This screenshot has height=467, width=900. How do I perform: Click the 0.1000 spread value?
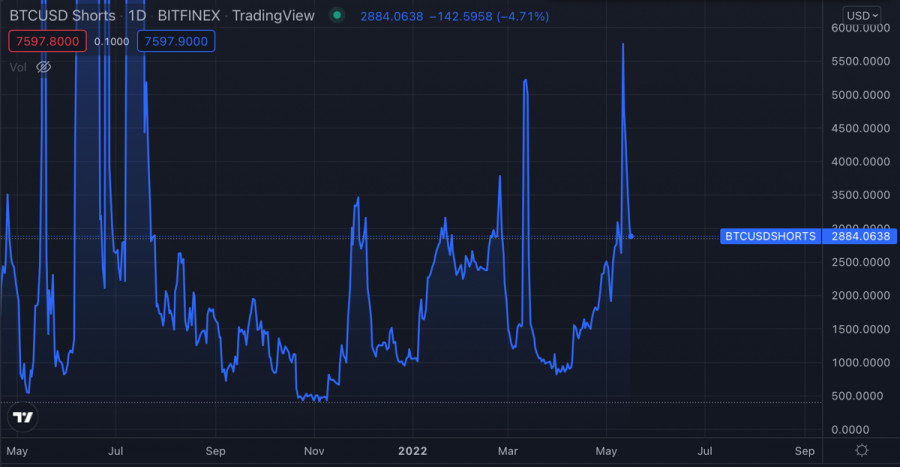112,41
